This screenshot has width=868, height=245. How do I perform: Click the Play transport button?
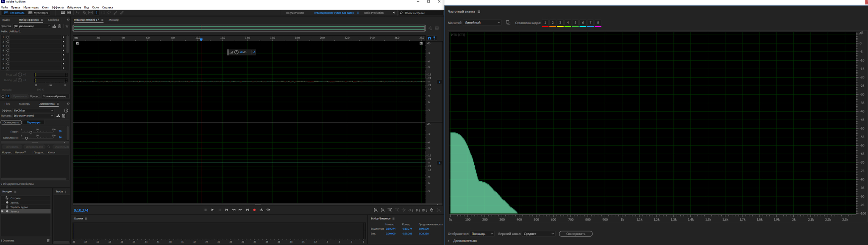[212, 210]
